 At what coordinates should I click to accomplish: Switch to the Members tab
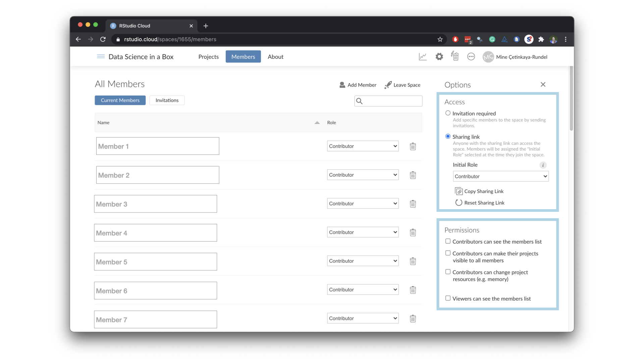click(x=243, y=57)
